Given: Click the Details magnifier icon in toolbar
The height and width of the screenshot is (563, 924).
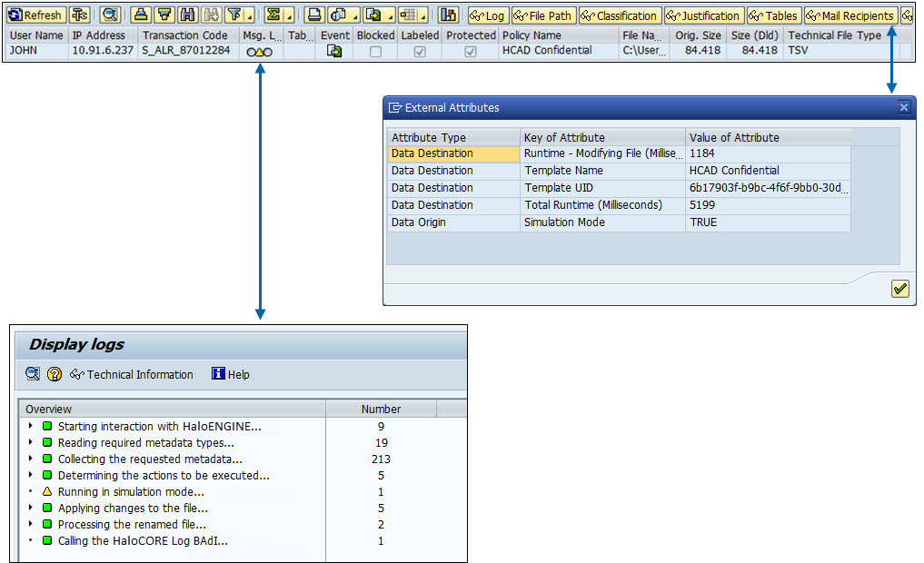Looking at the screenshot, I should [x=110, y=15].
